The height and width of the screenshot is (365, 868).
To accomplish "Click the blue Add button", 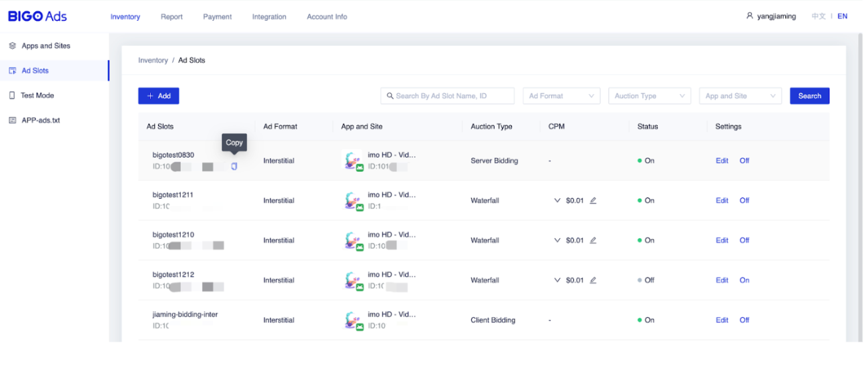I will tap(158, 96).
